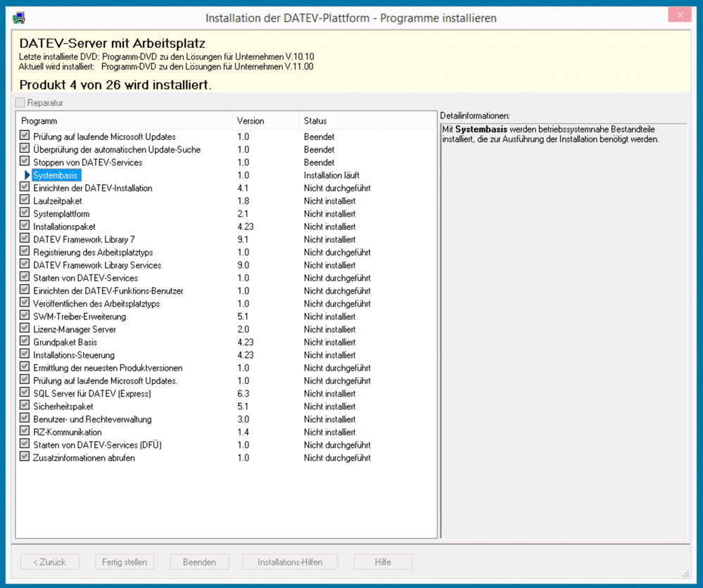This screenshot has width=703, height=588.
Task: Click the resize grip in bottom-right corner
Action: click(685, 573)
